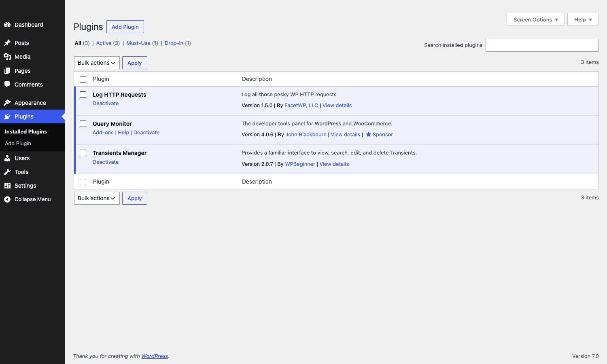
Task: Click the Settings sliders icon
Action: click(7, 186)
